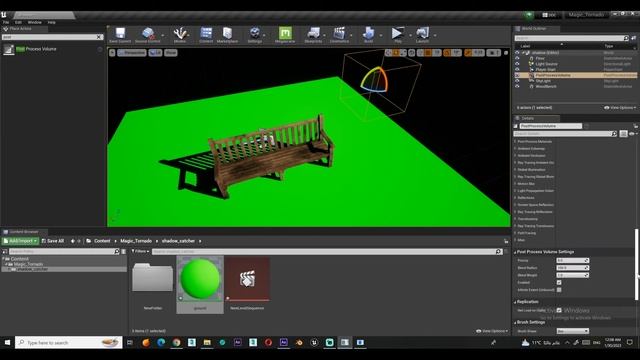Open Windows Start menu

coord(7,343)
